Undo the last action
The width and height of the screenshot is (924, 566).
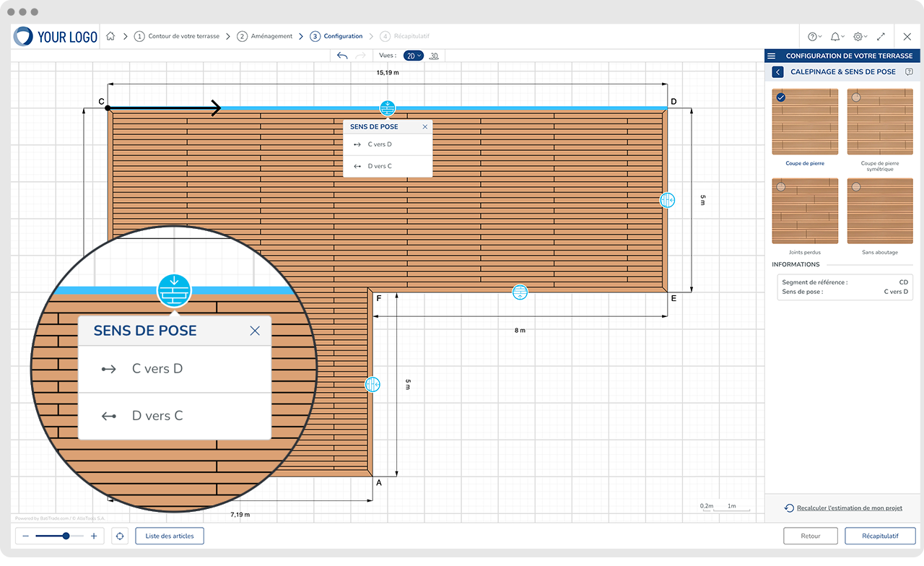tap(342, 56)
